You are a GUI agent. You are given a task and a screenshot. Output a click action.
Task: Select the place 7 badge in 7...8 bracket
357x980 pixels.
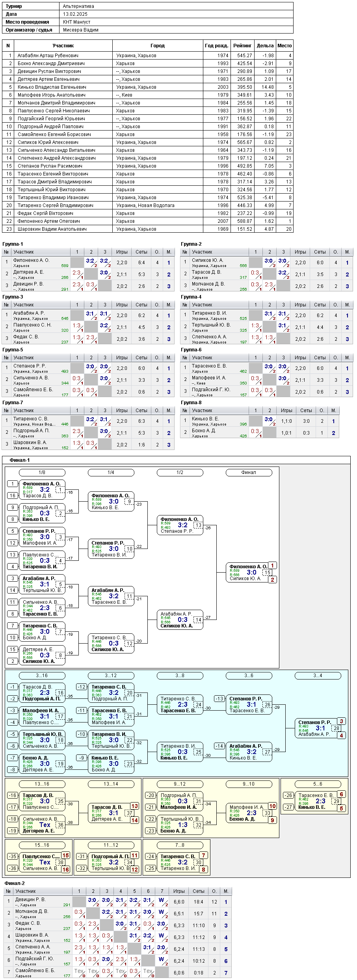(203, 855)
